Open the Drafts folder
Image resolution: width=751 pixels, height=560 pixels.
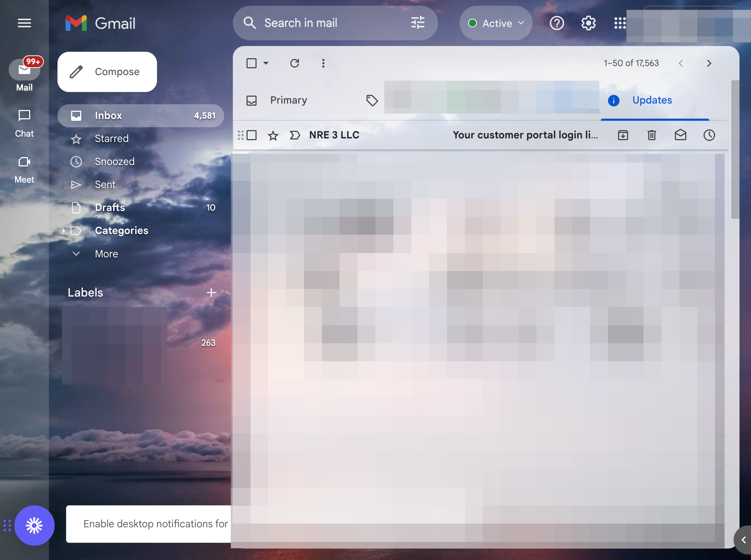click(x=141, y=208)
